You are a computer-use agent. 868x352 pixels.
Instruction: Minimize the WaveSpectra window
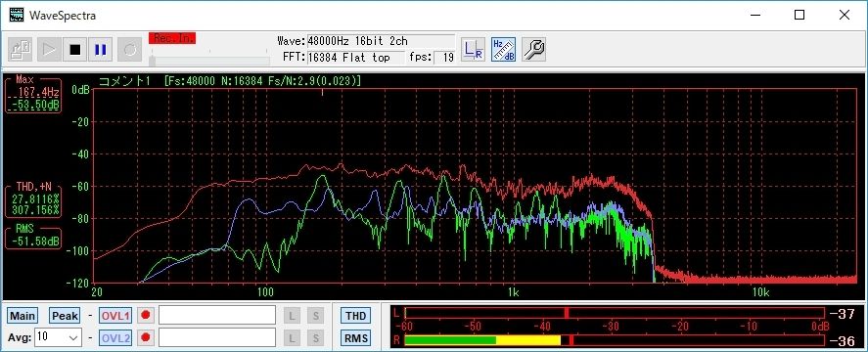tap(755, 15)
